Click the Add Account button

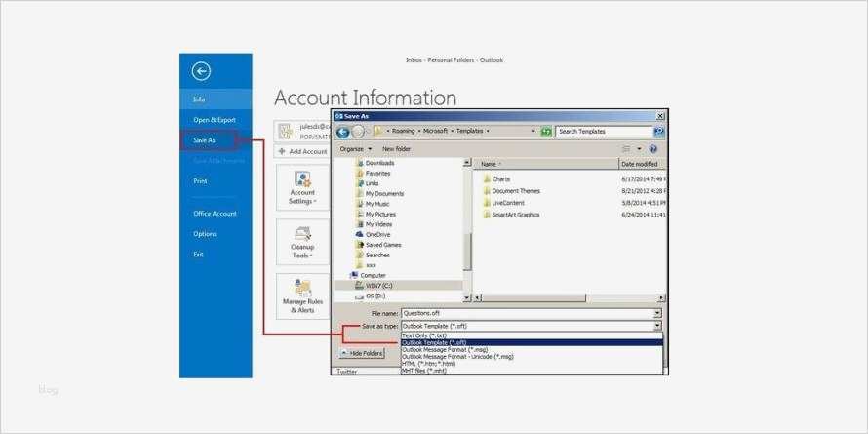[x=302, y=151]
